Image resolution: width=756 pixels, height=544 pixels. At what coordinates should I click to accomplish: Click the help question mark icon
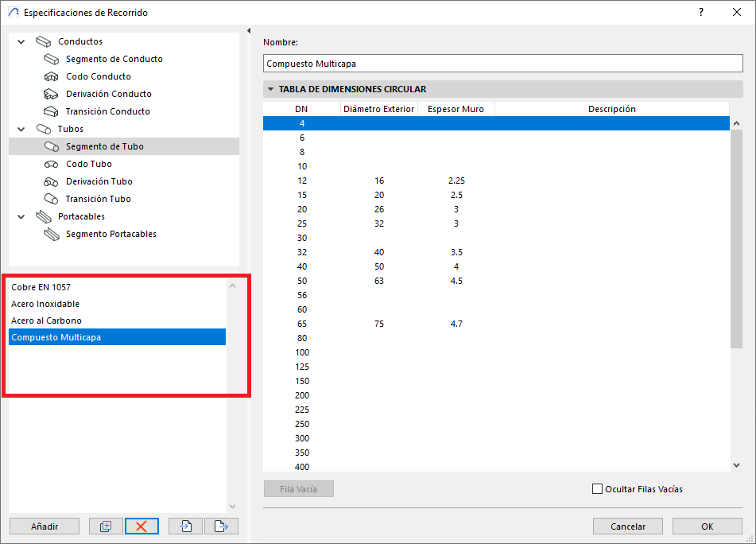coord(701,12)
